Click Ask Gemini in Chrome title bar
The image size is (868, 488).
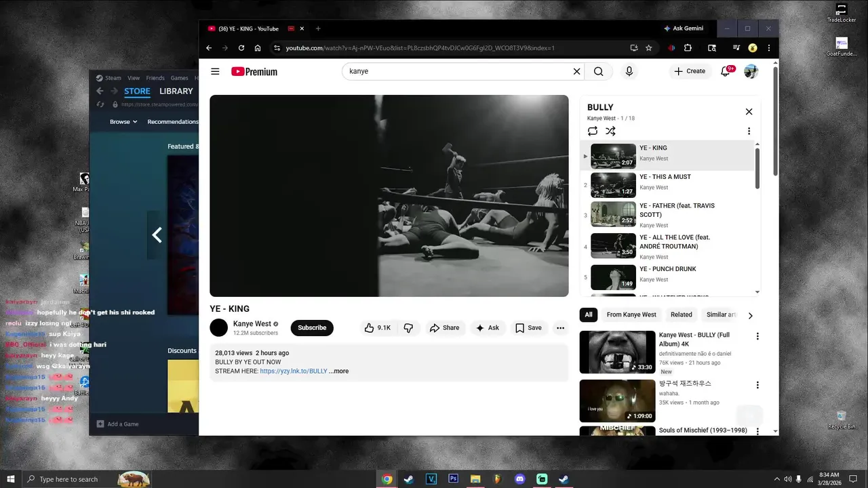point(684,28)
